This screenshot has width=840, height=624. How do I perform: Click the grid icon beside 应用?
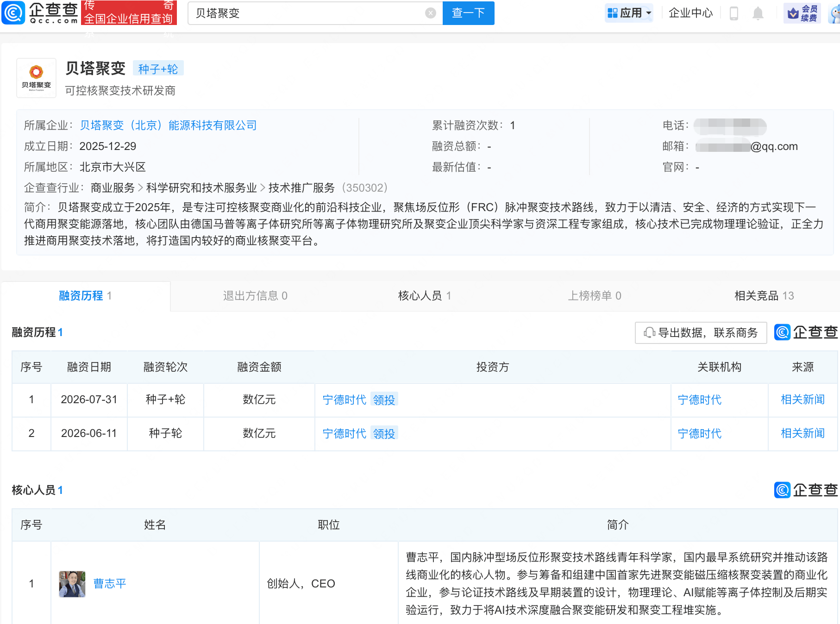tap(613, 13)
